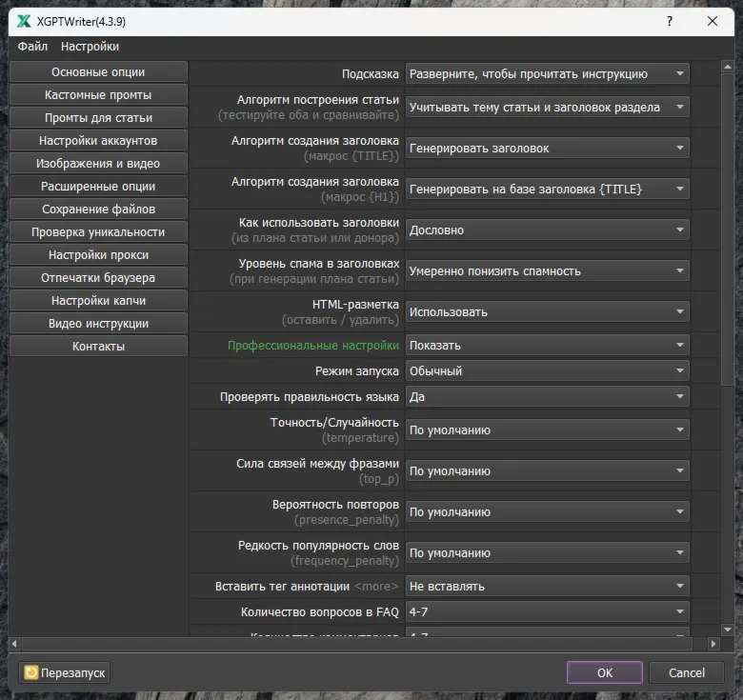Viewport: 743px width, 700px height.
Task: Expand the Подсказка dropdown
Action: point(548,74)
